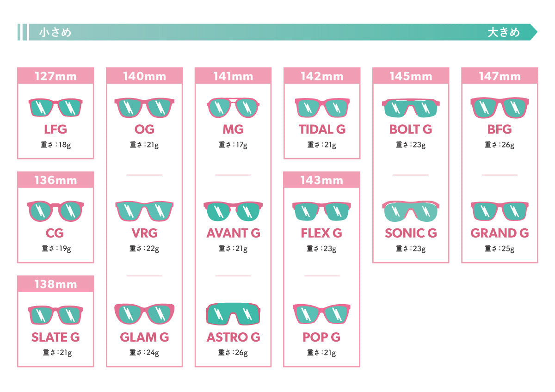
Task: Pick the POP G sunglasses icon
Action: (x=322, y=314)
